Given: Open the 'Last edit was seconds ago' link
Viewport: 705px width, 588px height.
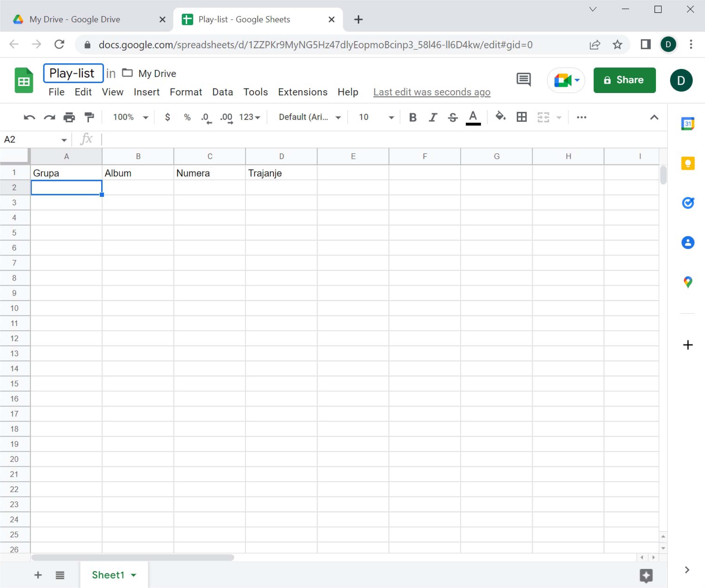Looking at the screenshot, I should (x=432, y=92).
